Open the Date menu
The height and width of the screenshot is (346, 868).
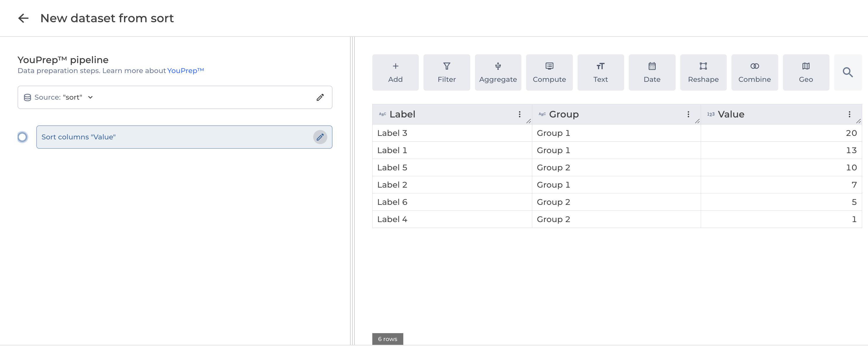652,72
